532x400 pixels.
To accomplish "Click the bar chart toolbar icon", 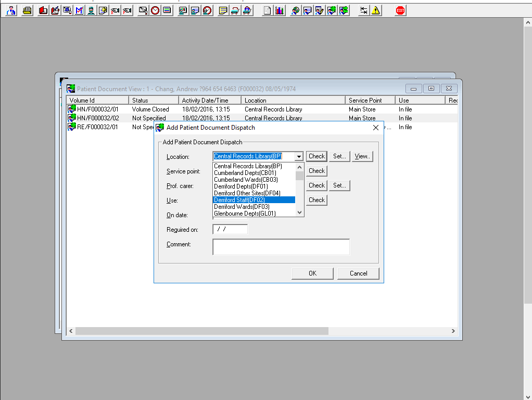I will (x=279, y=10).
